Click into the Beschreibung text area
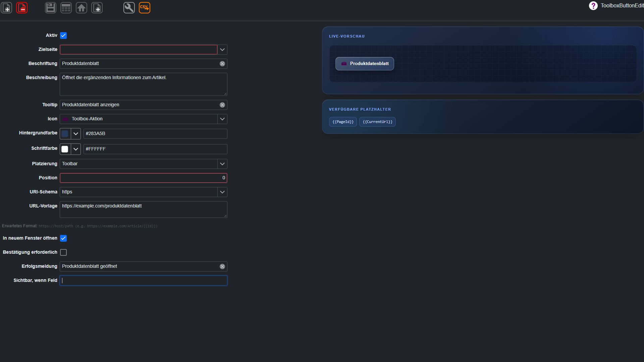Screen dimensions: 644x362 pos(144,84)
